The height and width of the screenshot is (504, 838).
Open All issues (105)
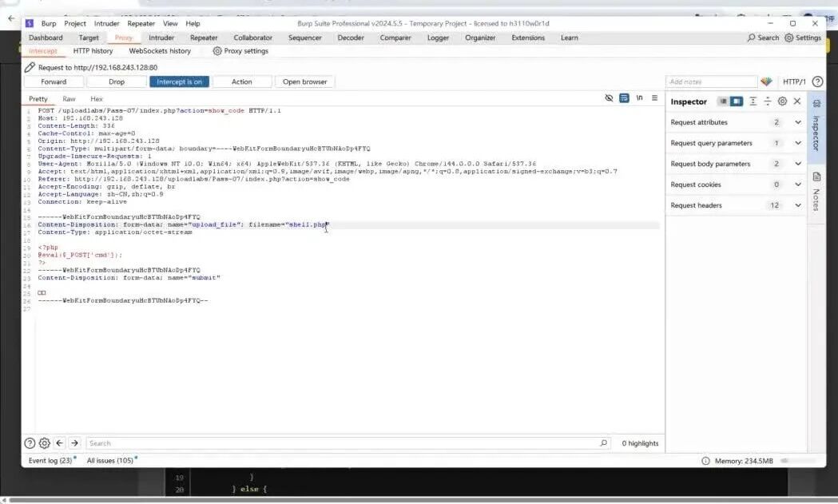tap(110, 461)
